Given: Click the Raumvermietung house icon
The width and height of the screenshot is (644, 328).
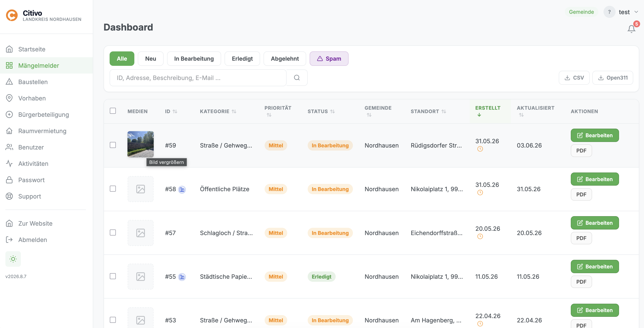Looking at the screenshot, I should point(9,131).
